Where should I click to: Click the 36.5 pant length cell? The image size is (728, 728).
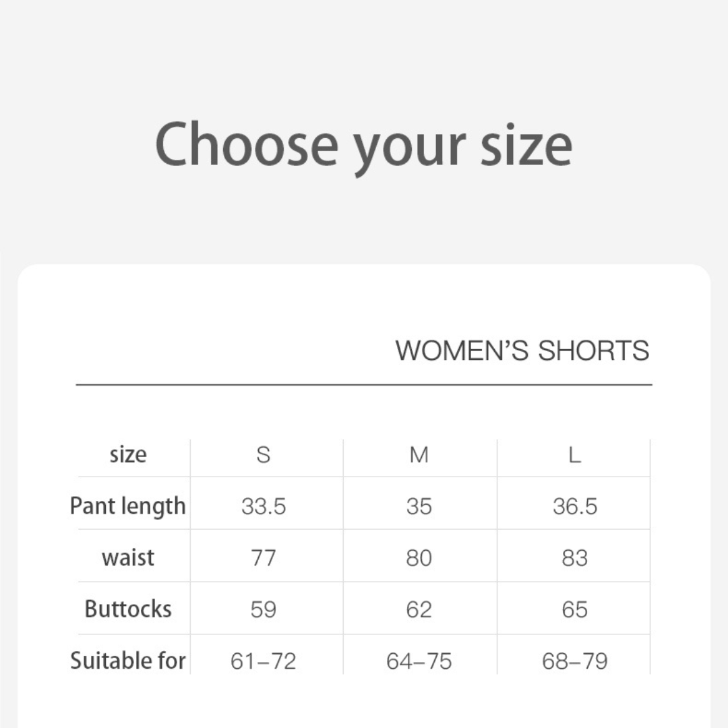(574, 507)
